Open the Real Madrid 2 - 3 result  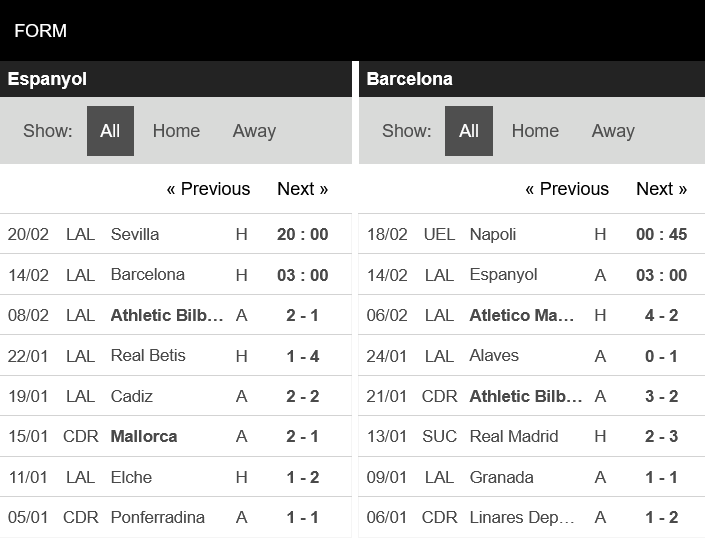tap(661, 436)
